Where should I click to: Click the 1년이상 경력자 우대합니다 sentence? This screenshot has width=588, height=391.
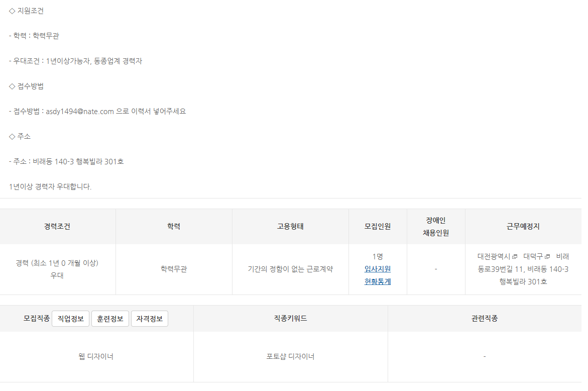[x=50, y=186]
